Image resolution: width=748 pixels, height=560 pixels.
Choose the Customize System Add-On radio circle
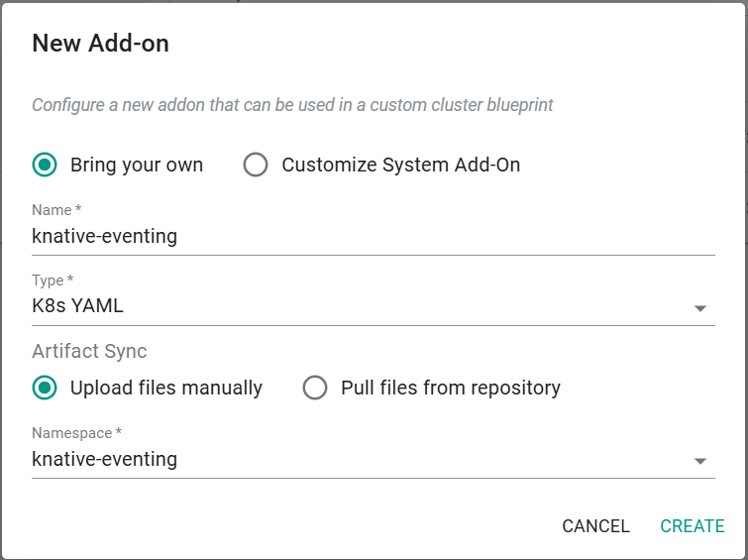pyautogui.click(x=256, y=165)
